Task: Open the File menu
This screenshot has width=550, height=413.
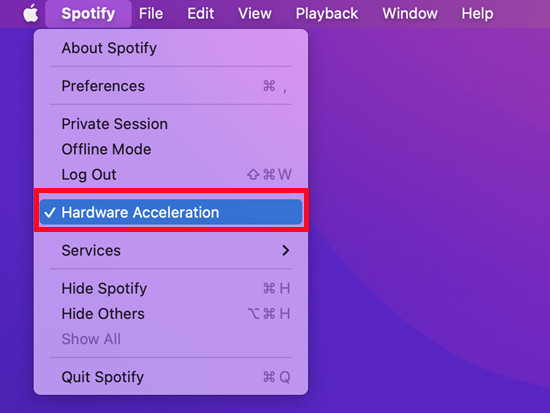Action: tap(151, 14)
